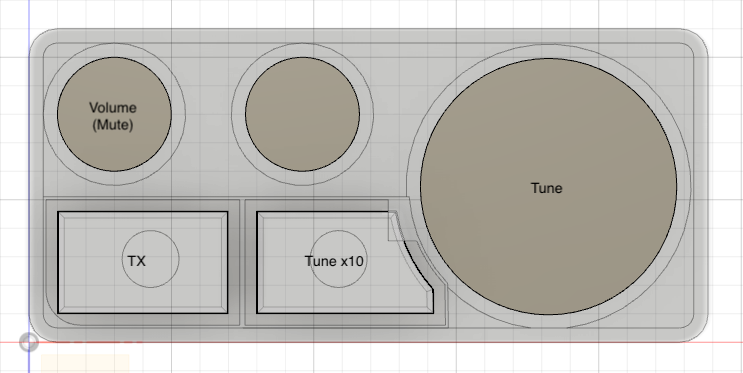
Task: Select the Volume (Mute) knob face
Action: pyautogui.click(x=114, y=114)
